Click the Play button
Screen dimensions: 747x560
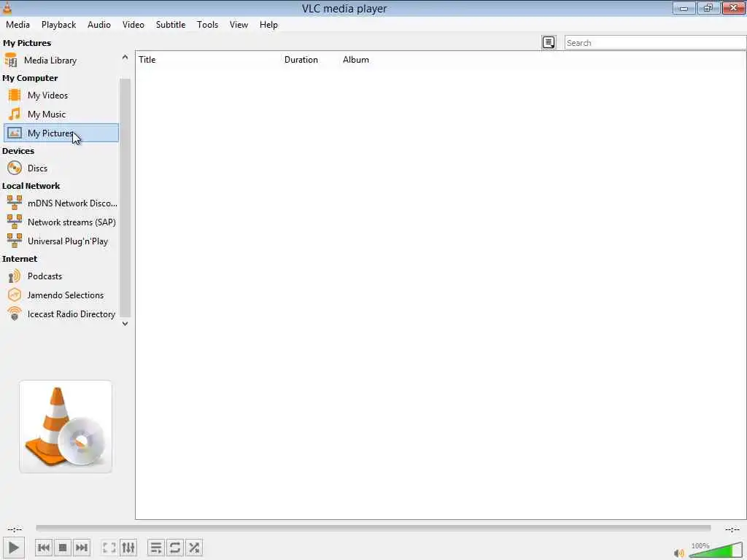point(14,548)
